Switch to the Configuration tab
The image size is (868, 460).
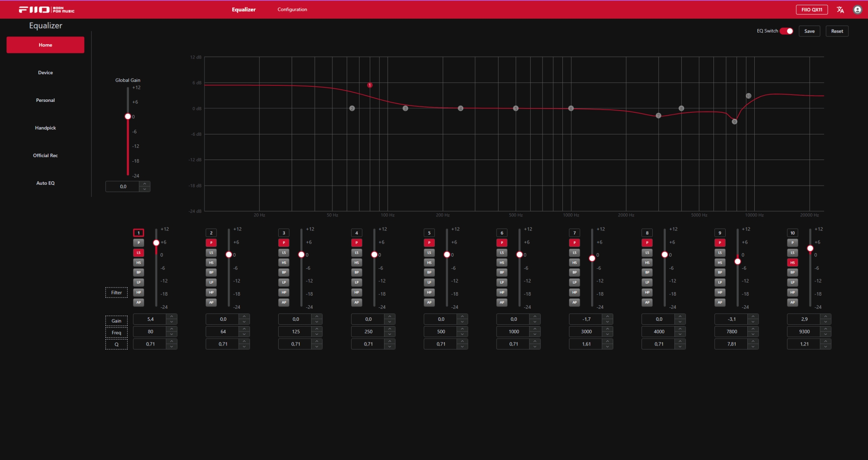[x=292, y=10]
